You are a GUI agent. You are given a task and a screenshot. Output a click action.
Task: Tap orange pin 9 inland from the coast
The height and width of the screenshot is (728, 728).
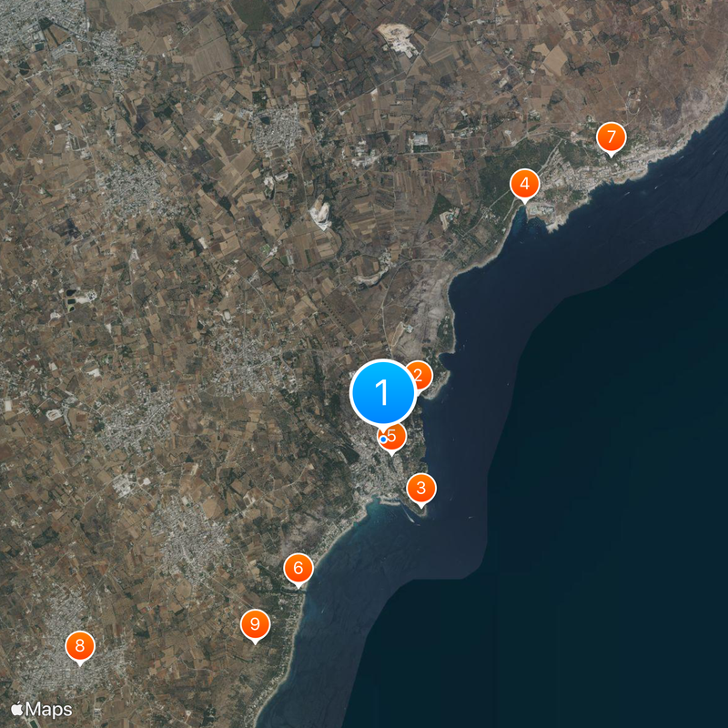(255, 624)
